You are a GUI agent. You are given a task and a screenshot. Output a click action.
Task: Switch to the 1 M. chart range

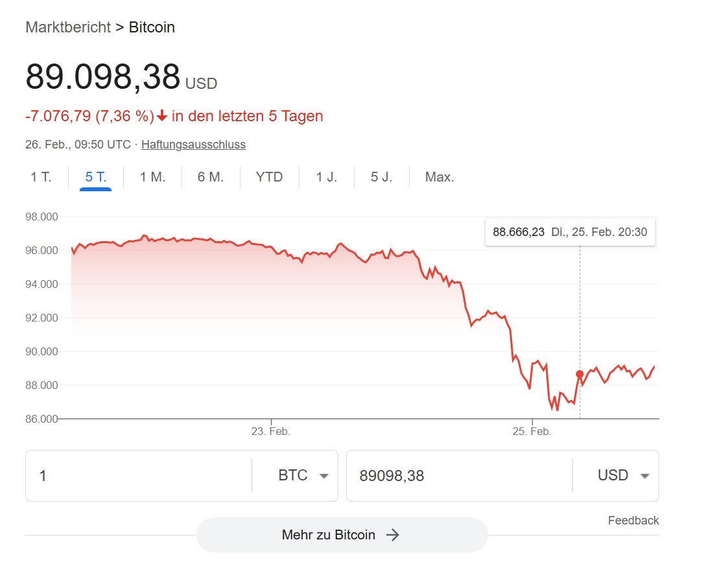click(x=153, y=177)
